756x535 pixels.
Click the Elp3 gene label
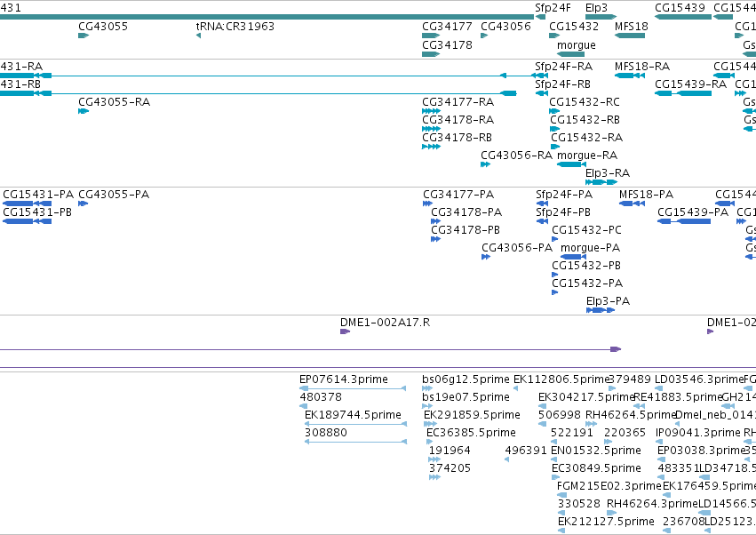[596, 8]
